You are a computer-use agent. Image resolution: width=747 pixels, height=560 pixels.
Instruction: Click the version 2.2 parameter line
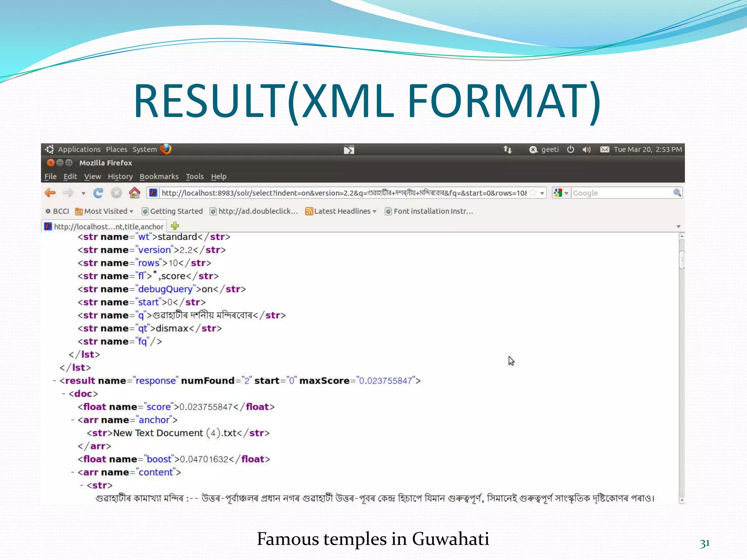152,250
